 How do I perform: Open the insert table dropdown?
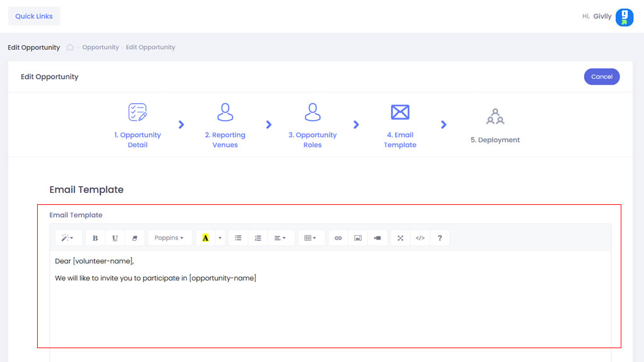[x=311, y=238]
